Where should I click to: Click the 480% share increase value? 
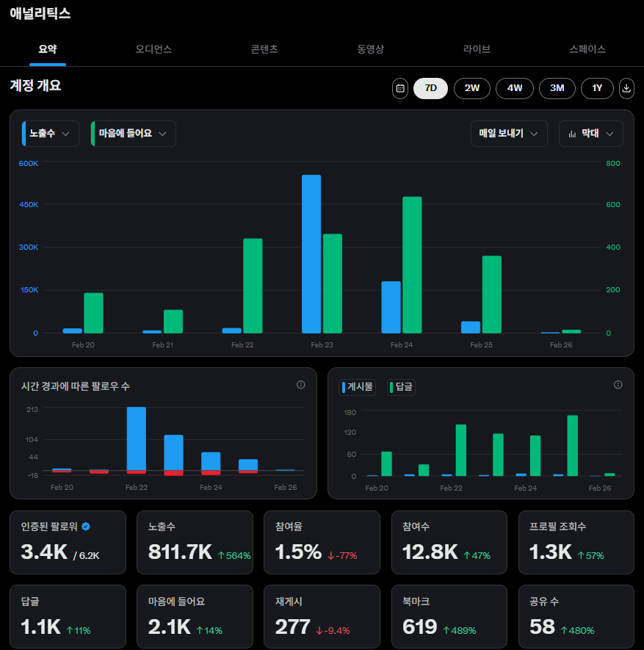click(578, 630)
